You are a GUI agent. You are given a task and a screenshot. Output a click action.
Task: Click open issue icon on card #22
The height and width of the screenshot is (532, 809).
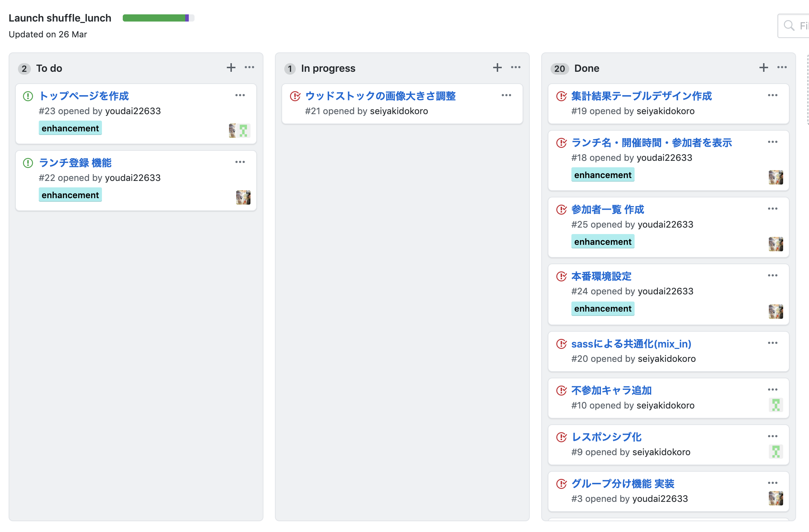tap(28, 163)
